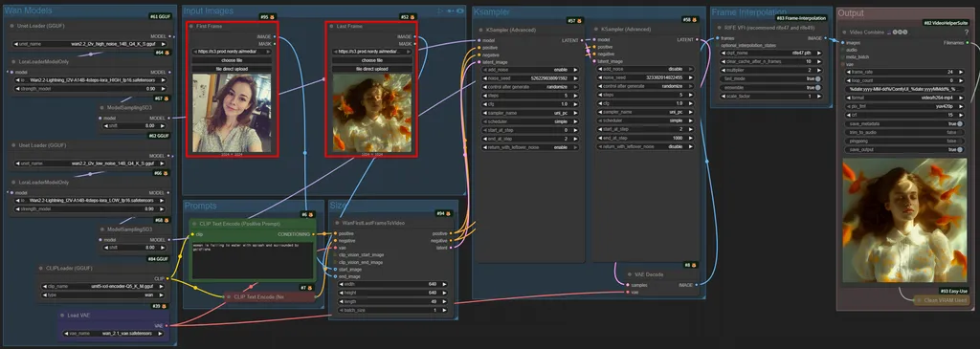Increase batch_size with its right arrow

click(444, 310)
